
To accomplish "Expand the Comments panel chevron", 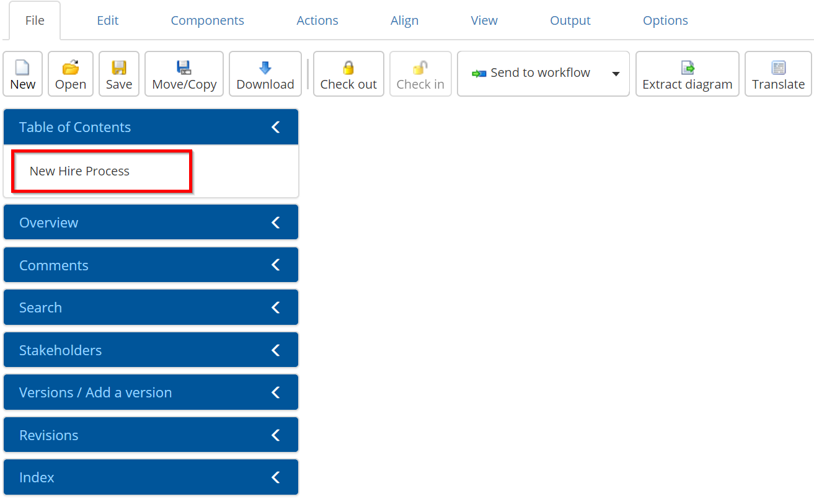I will (x=276, y=265).
